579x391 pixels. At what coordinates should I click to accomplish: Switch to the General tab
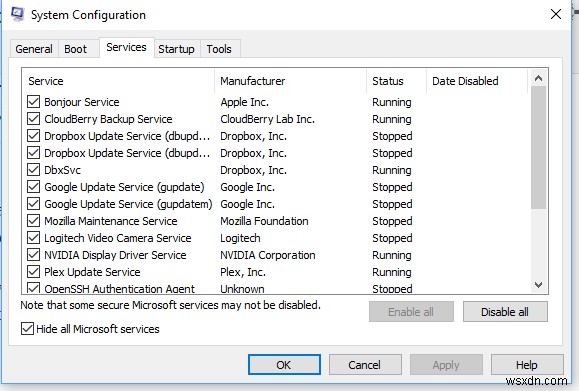coord(34,49)
